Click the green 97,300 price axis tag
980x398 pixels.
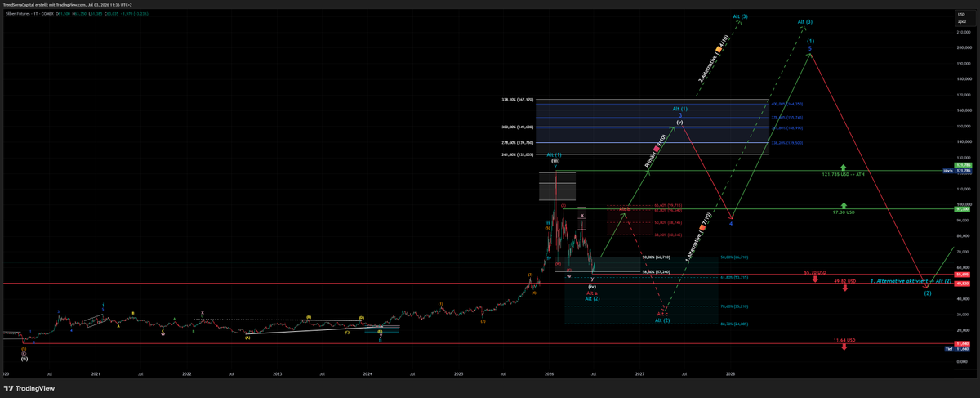[961, 208]
